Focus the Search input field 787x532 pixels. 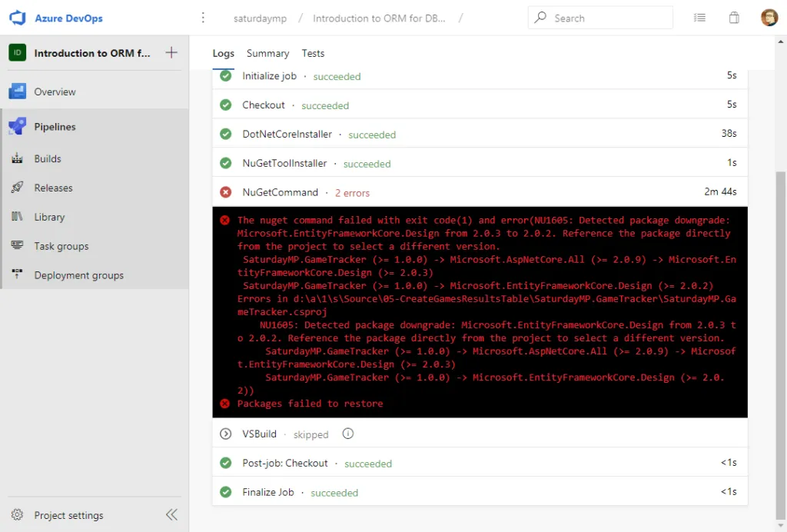pyautogui.click(x=600, y=18)
